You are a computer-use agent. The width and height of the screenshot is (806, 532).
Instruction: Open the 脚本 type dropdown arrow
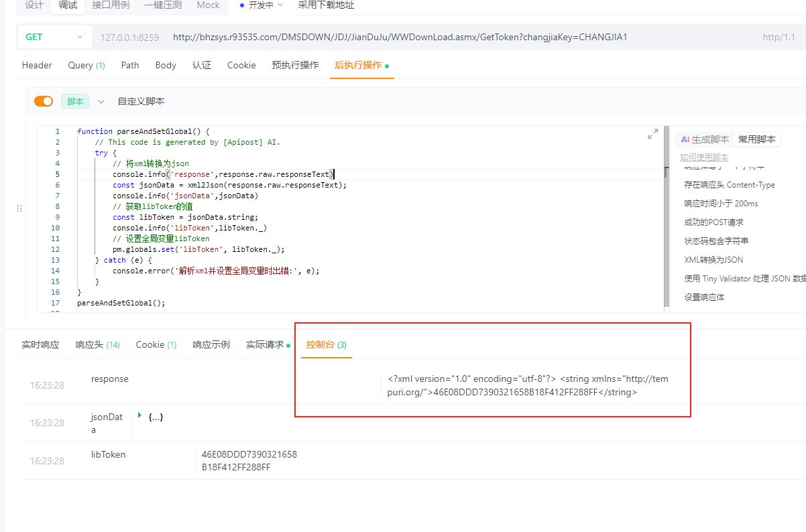[101, 102]
